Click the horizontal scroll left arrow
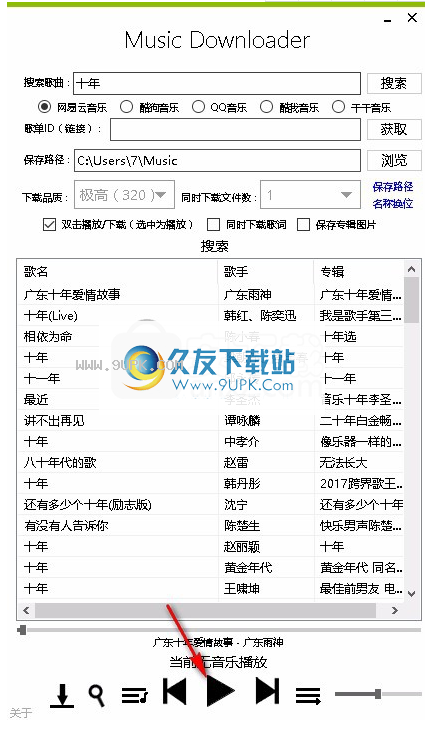The height and width of the screenshot is (736, 425). tap(26, 610)
